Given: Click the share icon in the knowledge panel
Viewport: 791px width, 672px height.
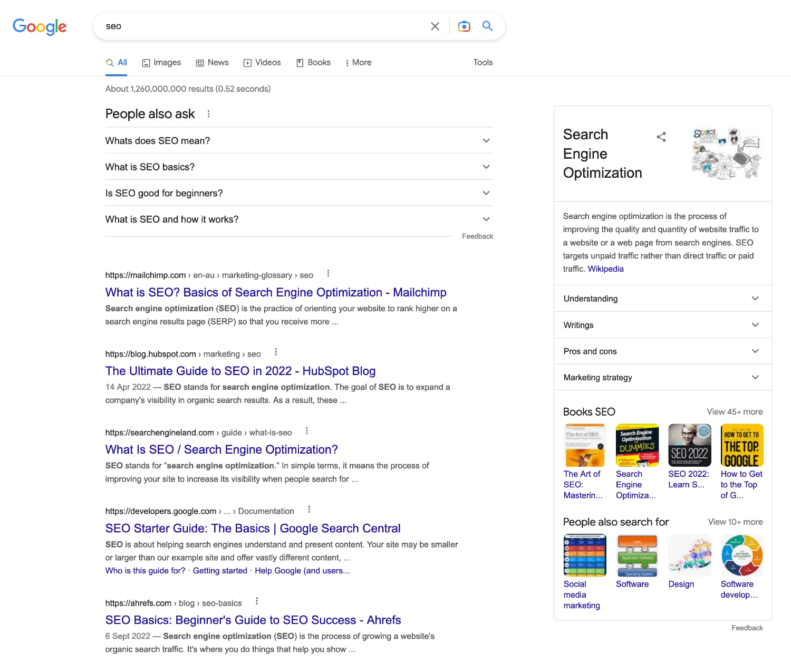Looking at the screenshot, I should coord(661,137).
